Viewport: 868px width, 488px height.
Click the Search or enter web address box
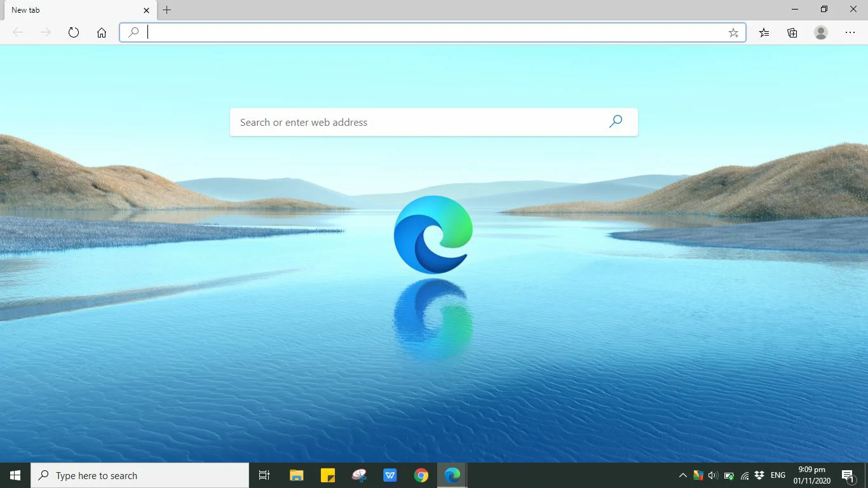click(419, 122)
